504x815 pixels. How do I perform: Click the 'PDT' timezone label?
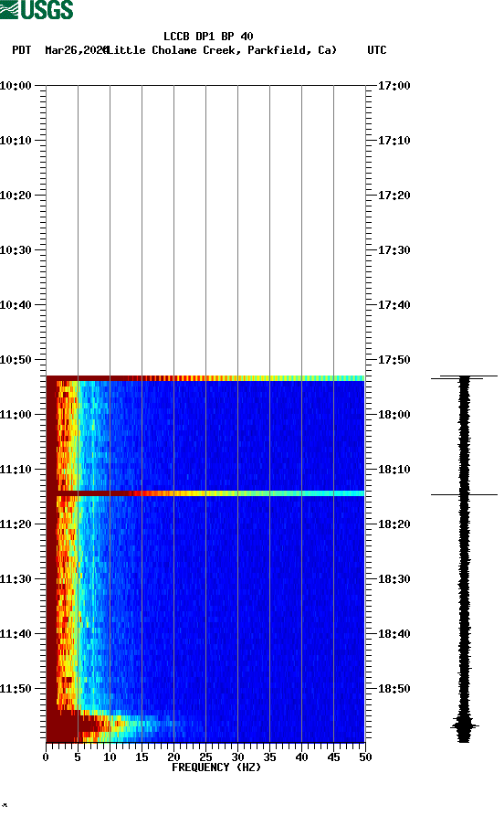[x=21, y=50]
